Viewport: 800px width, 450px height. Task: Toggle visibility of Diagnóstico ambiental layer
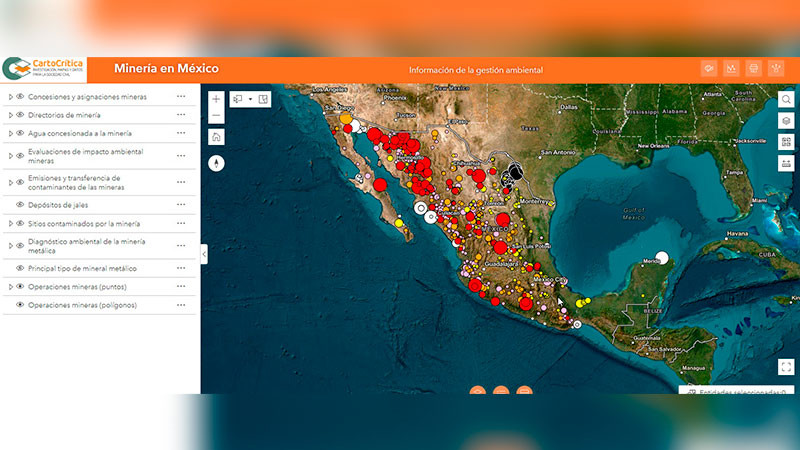point(20,246)
